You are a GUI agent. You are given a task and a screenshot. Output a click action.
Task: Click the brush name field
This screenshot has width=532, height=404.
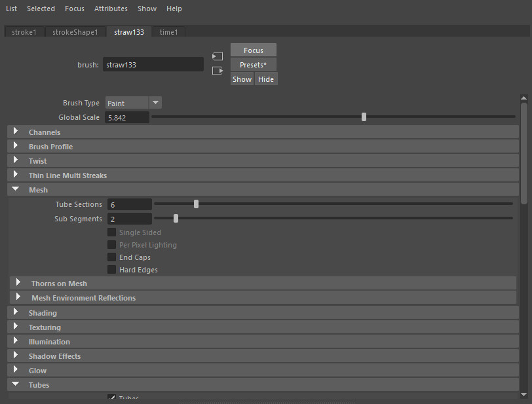(153, 64)
